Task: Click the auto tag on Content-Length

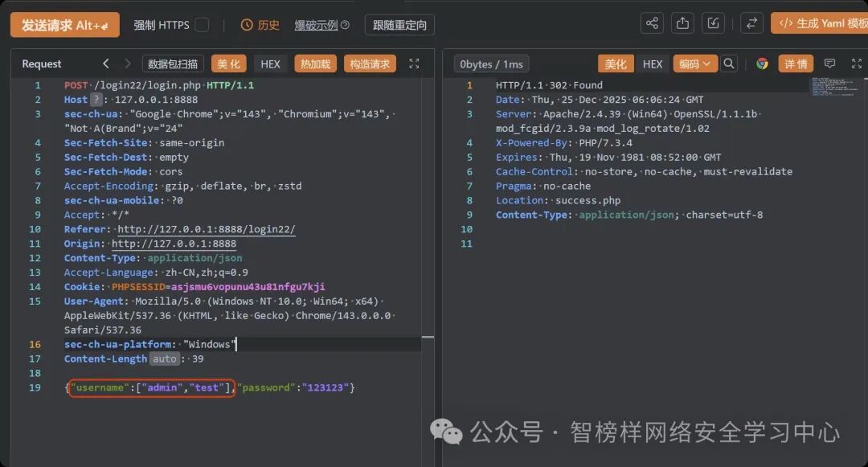Action: (165, 358)
